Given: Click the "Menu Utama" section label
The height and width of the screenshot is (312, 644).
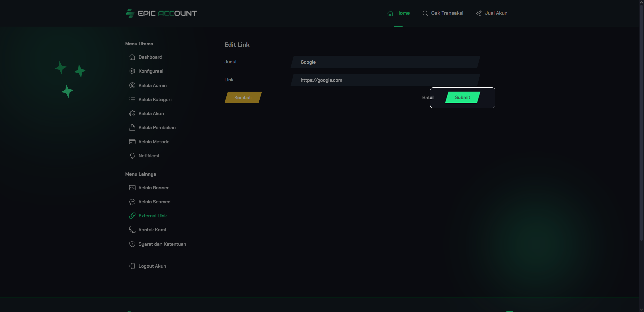Looking at the screenshot, I should tap(139, 44).
